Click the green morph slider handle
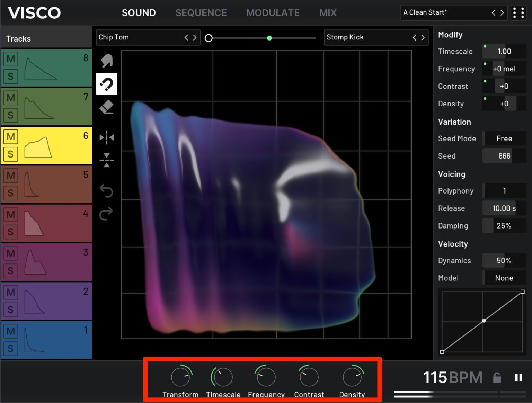532x403 pixels. pos(269,38)
